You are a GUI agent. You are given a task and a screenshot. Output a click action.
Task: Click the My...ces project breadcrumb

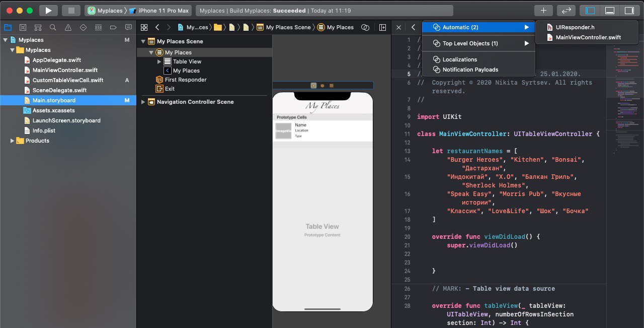(193, 27)
